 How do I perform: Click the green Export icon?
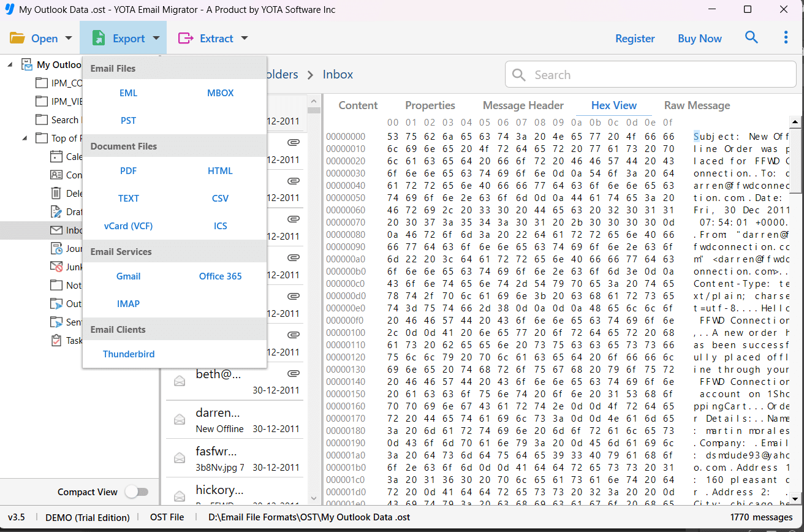coord(99,38)
